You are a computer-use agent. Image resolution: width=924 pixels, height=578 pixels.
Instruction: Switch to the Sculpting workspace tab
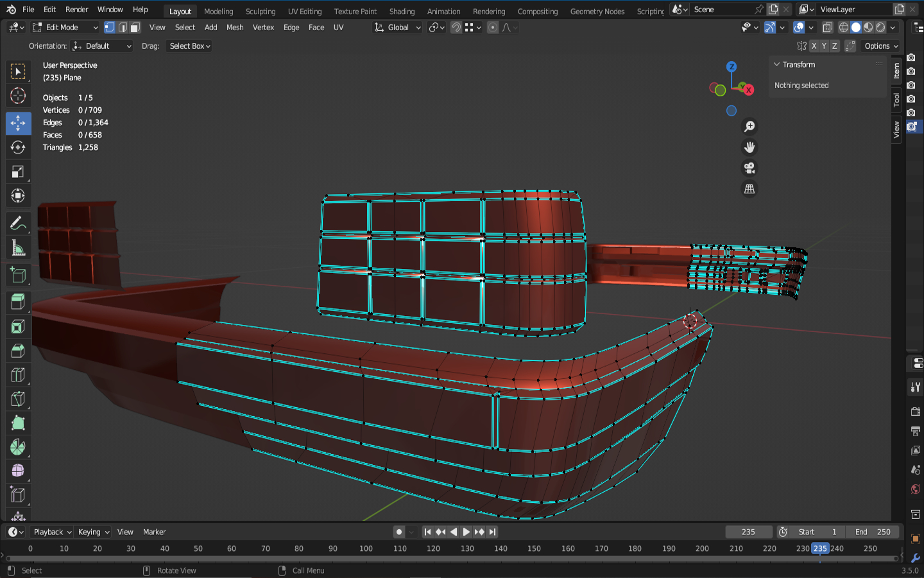(x=261, y=11)
